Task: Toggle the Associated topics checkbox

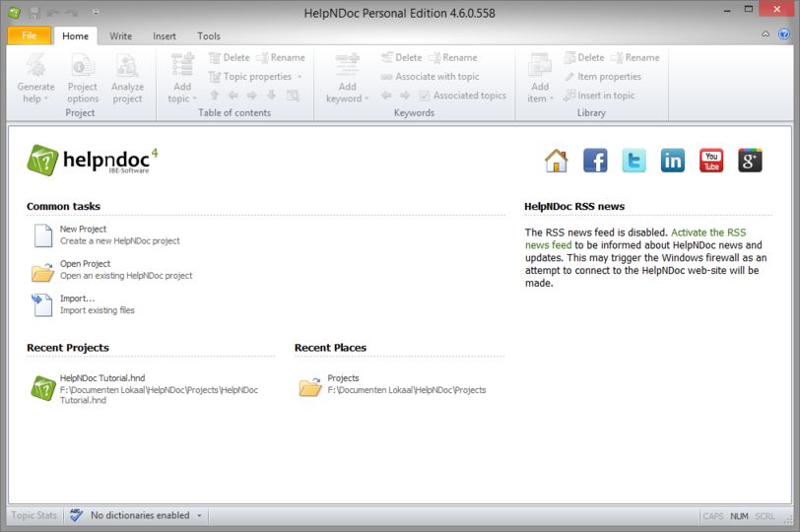Action: click(424, 96)
